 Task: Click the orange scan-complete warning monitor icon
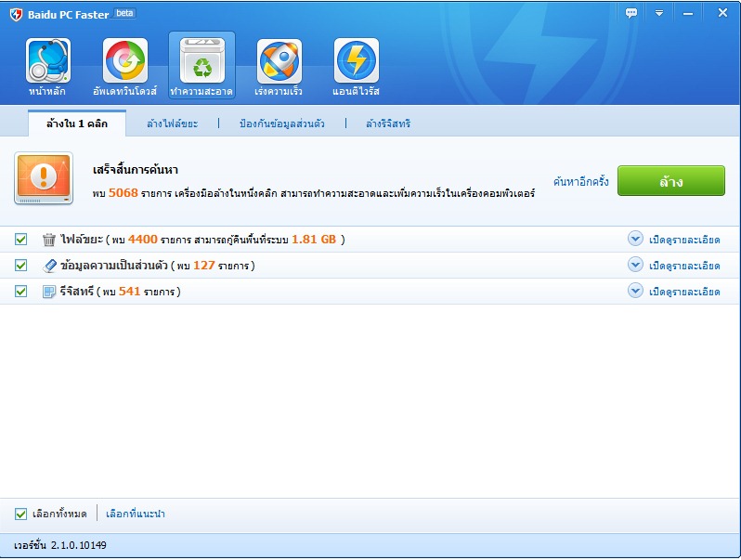tap(44, 178)
